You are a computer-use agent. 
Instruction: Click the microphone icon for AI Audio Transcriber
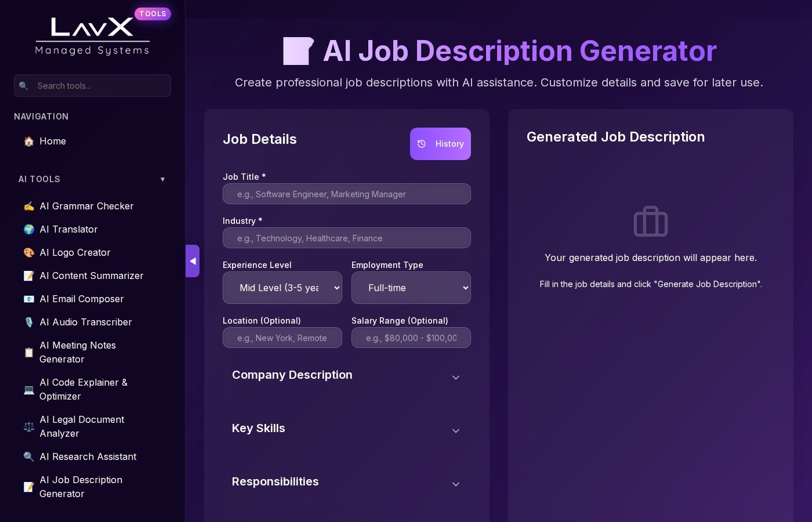[28, 322]
